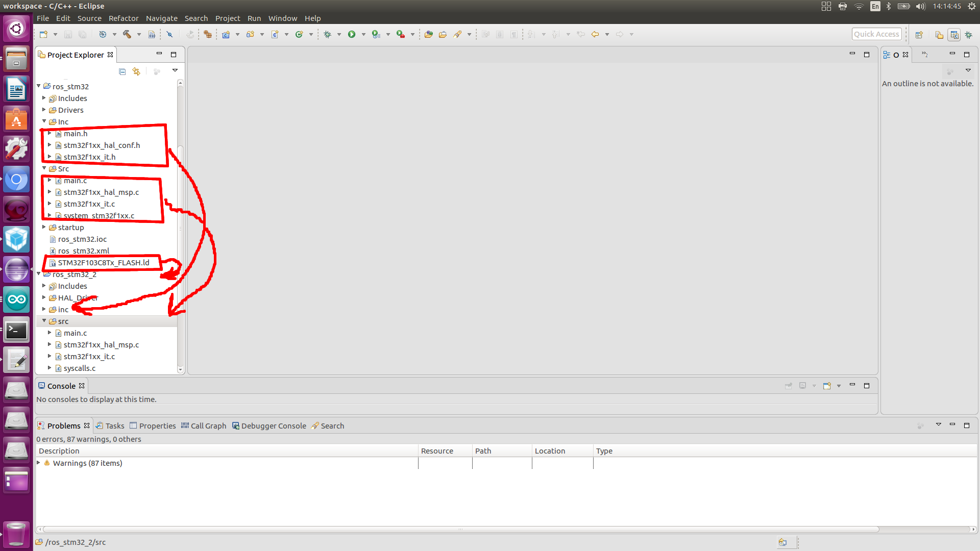This screenshot has height=551, width=980.
Task: Collapse All in Project Explorer
Action: tap(122, 71)
